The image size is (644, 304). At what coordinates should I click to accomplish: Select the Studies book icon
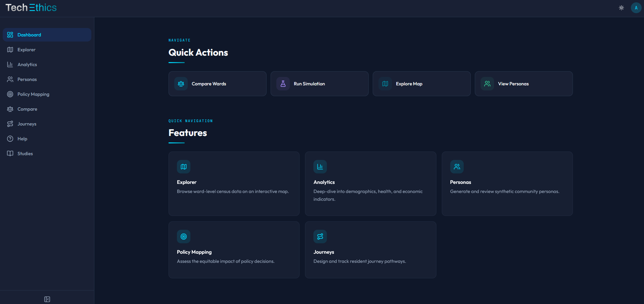10,154
